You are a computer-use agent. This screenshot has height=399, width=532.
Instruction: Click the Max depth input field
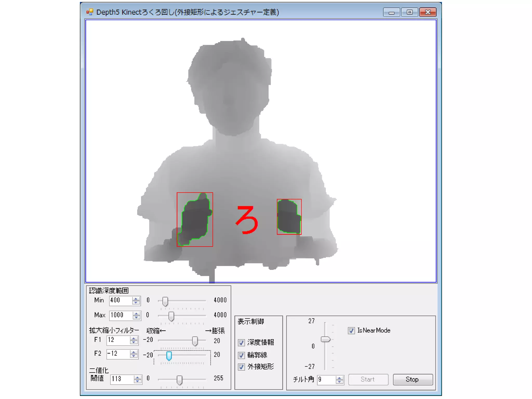coord(120,315)
